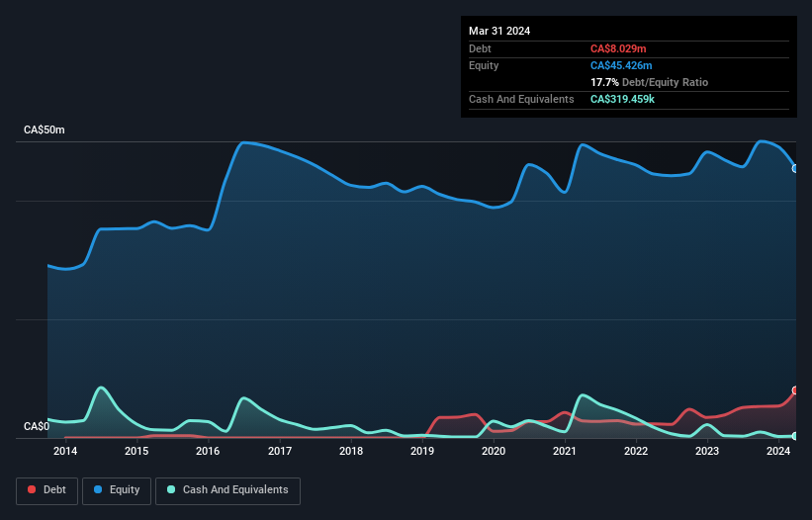This screenshot has width=812, height=520.
Task: Click the 2020 x-axis label
Action: click(x=494, y=451)
